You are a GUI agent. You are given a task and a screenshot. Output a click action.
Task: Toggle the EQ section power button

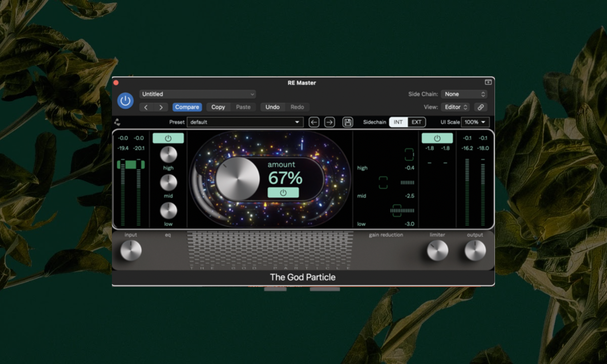[168, 138]
